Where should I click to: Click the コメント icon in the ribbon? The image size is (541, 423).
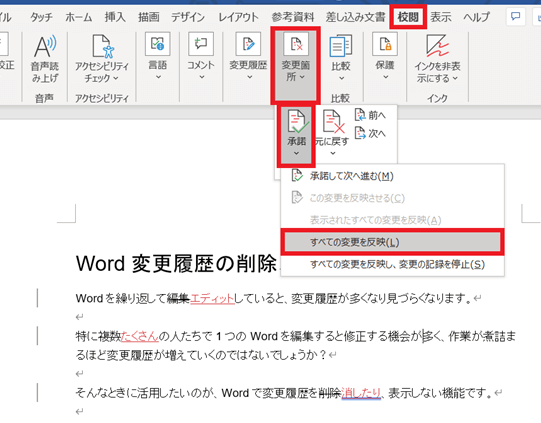point(201,44)
